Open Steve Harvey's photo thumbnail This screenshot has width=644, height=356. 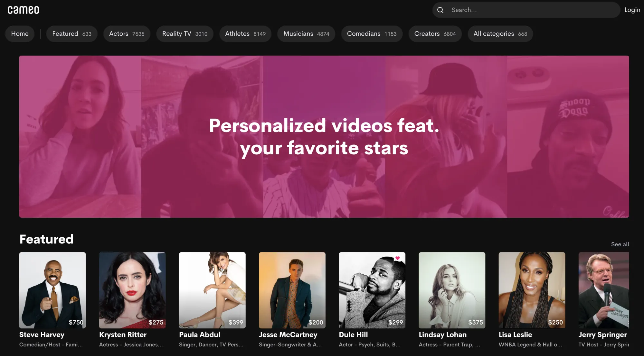coord(52,290)
